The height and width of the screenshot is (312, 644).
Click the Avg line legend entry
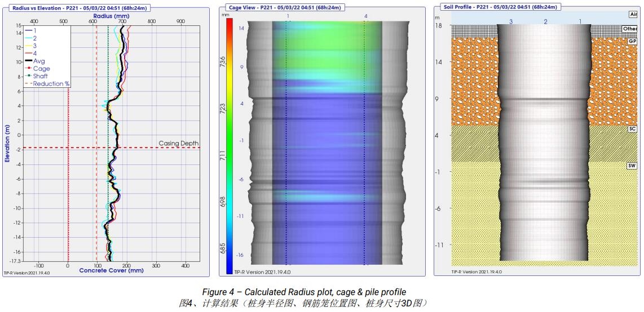pos(38,61)
